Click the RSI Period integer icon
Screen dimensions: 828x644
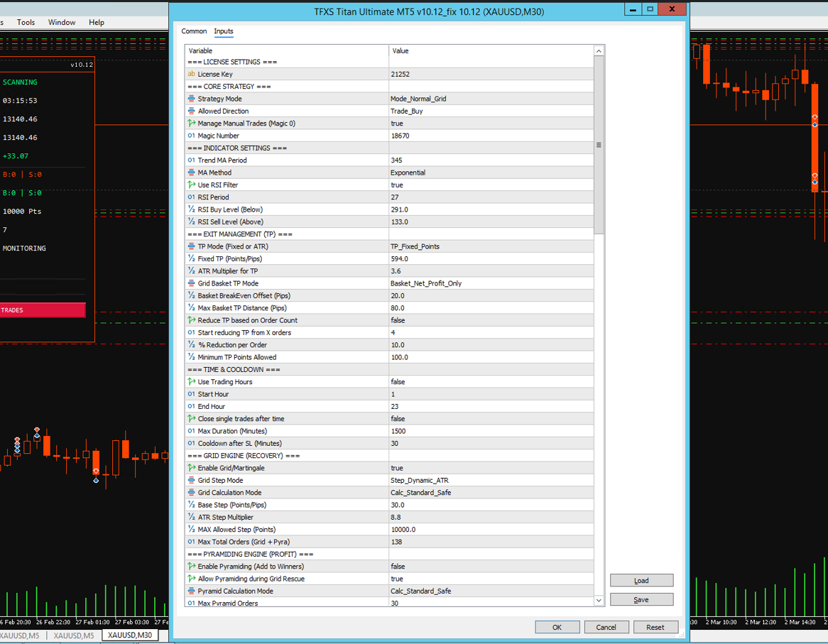pos(191,197)
